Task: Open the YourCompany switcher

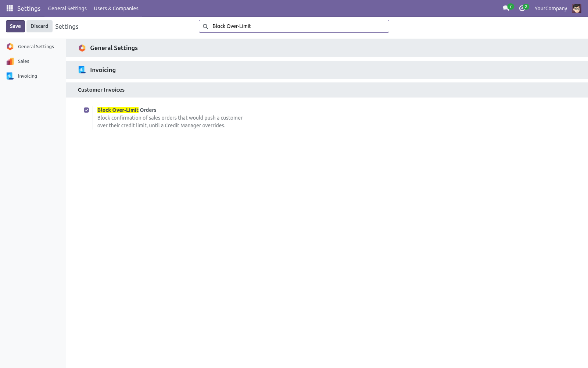Action: 551,8
